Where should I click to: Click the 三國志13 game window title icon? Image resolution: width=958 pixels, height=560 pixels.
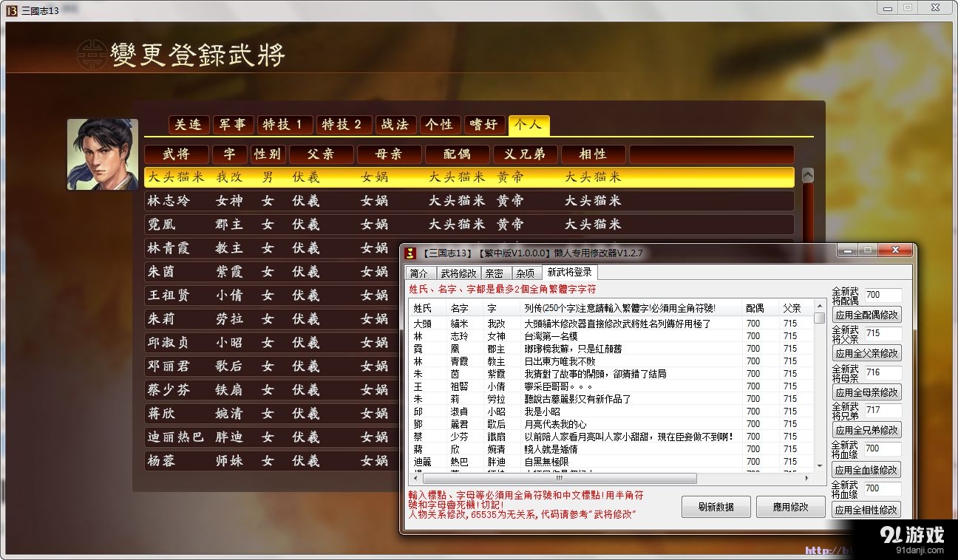coord(12,10)
